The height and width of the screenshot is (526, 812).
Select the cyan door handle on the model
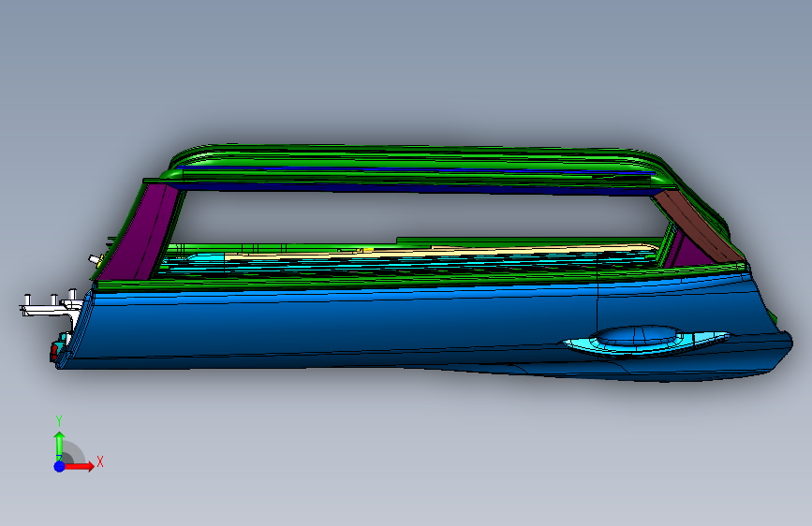coord(646,341)
